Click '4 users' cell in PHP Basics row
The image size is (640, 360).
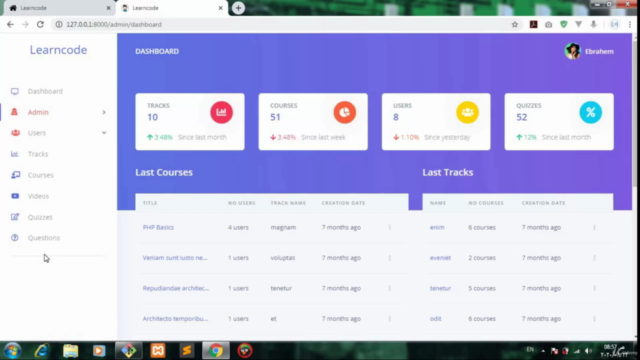point(238,227)
